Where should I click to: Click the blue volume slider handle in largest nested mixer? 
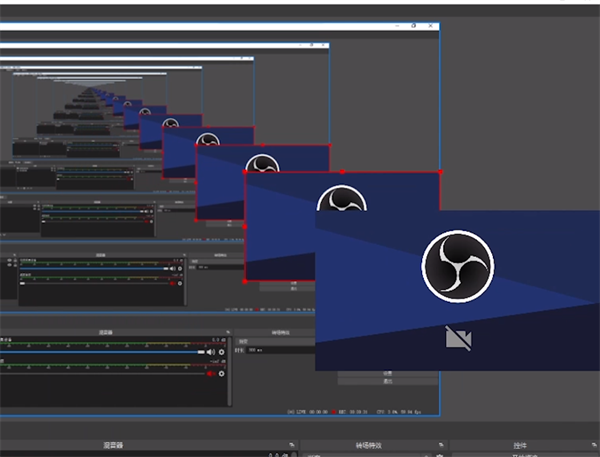click(201, 352)
